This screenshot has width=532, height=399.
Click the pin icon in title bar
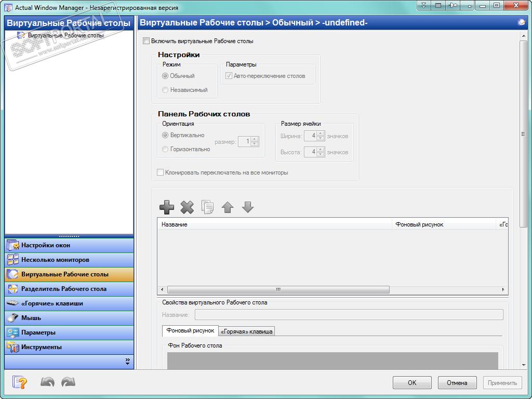pyautogui.click(x=453, y=5)
